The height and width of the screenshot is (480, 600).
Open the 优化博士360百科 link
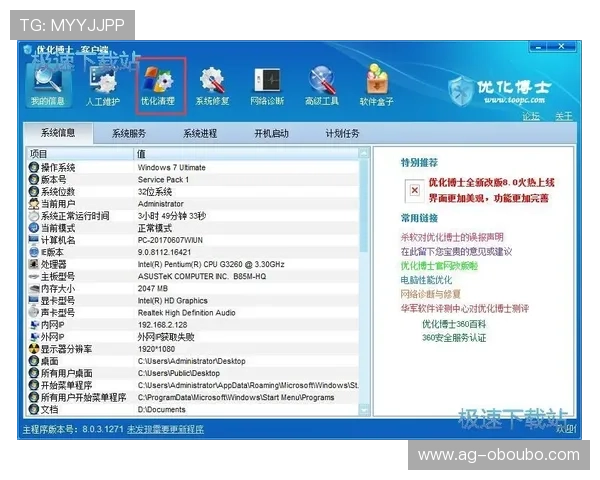(454, 325)
